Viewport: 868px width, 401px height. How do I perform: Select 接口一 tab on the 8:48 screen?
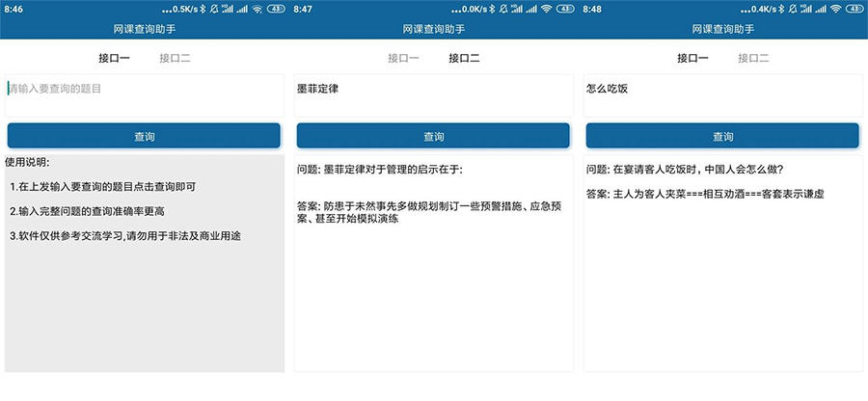693,58
